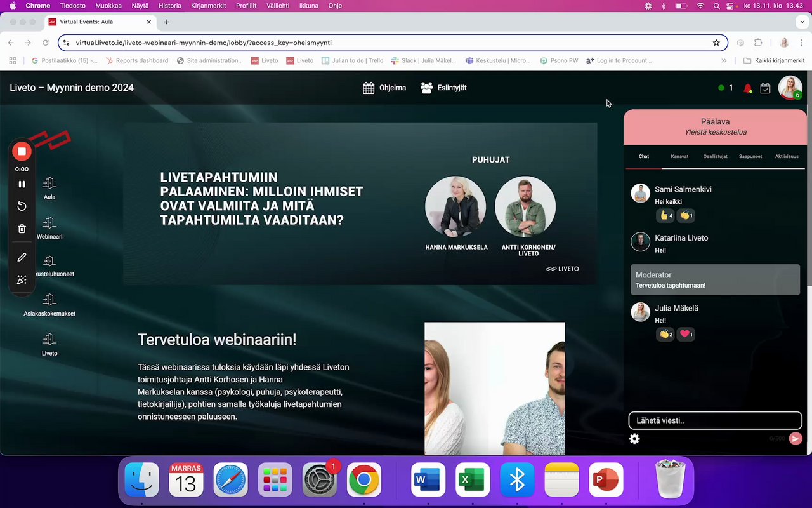Click the red notification bell icon
The image size is (812, 508).
pos(747,88)
